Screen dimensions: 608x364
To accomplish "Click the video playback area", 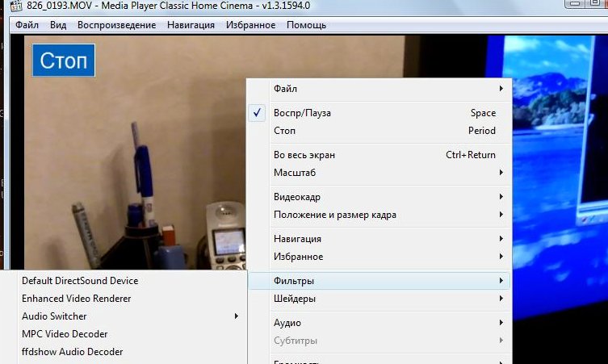I will (136, 151).
